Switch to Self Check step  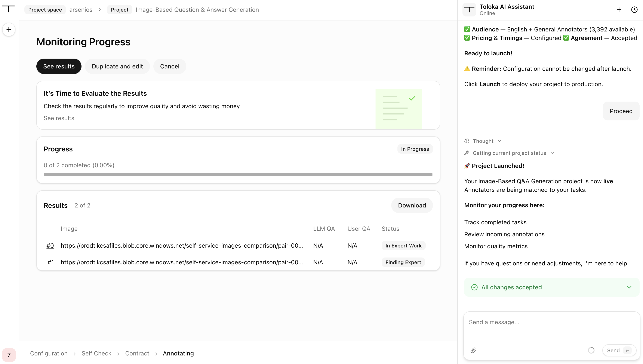click(x=96, y=353)
